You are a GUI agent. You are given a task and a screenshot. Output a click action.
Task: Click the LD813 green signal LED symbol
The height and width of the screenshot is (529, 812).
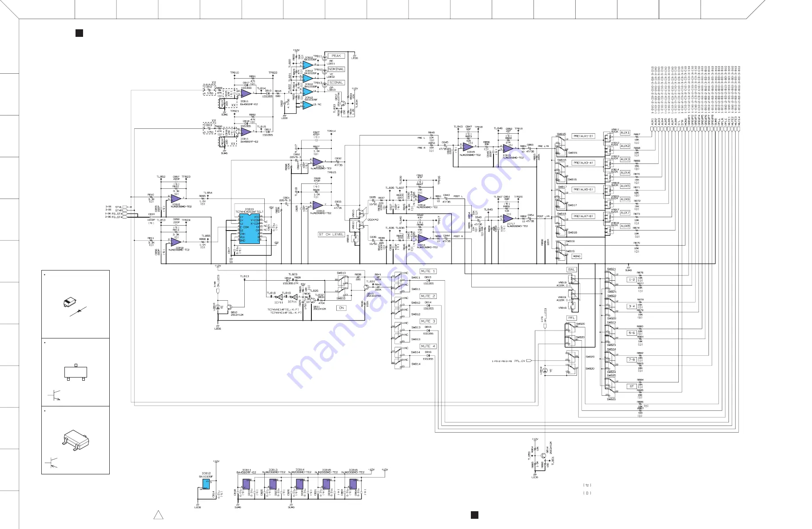(325, 84)
